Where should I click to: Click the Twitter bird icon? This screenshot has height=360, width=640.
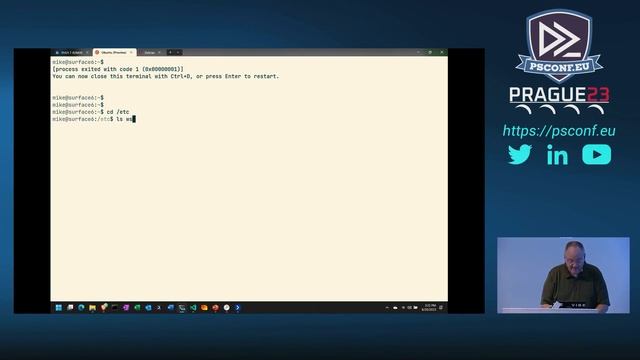tap(520, 154)
